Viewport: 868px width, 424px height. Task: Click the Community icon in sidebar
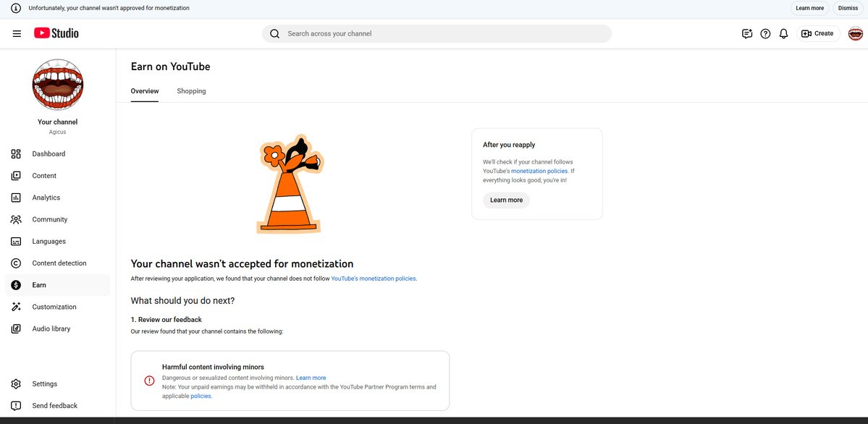[x=16, y=219]
